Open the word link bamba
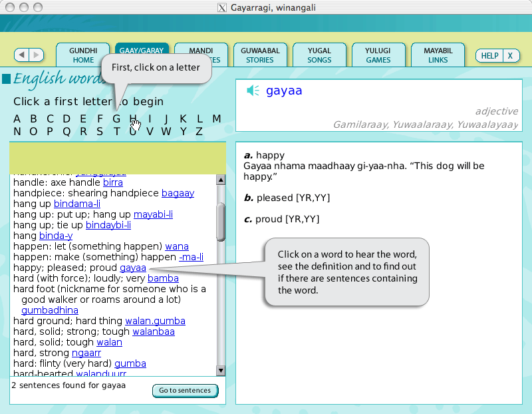This screenshot has height=414, width=532. (163, 278)
